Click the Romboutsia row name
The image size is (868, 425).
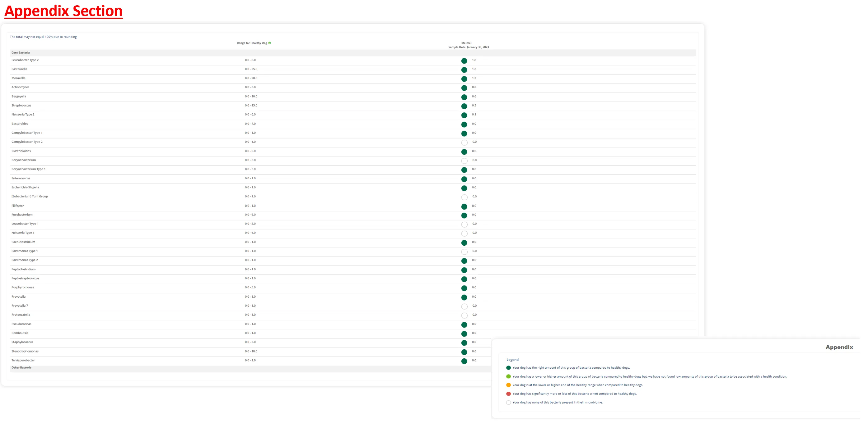point(20,333)
